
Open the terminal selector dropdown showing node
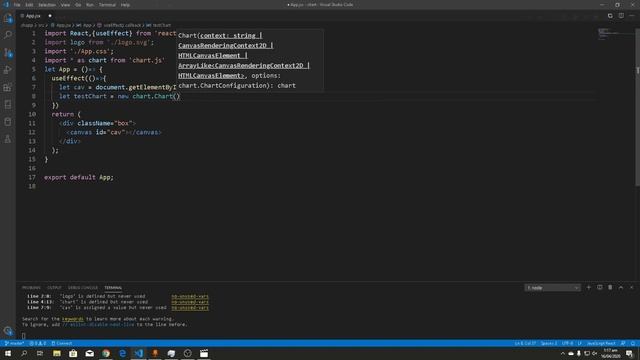click(x=552, y=288)
